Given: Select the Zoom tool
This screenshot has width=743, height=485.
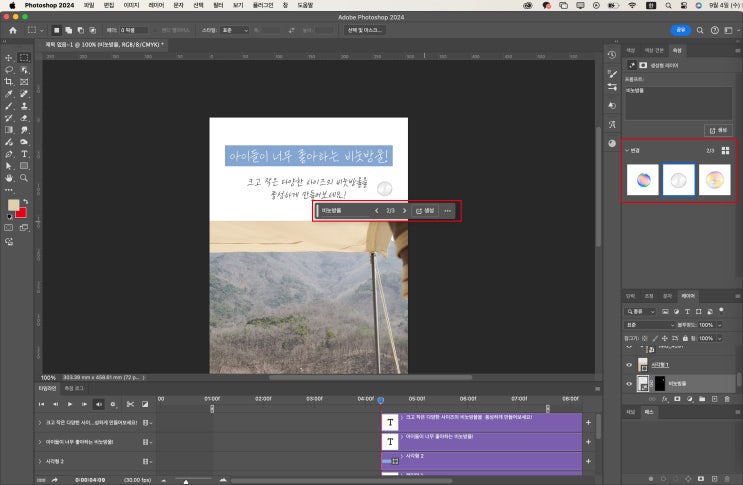Looking at the screenshot, I should tap(24, 178).
